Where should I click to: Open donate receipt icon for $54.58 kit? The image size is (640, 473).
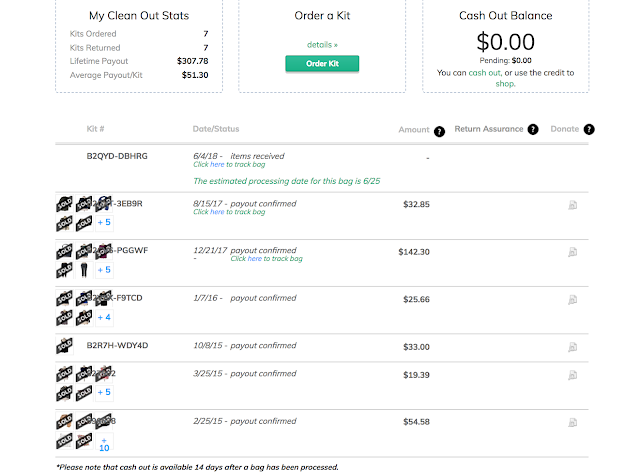[573, 422]
